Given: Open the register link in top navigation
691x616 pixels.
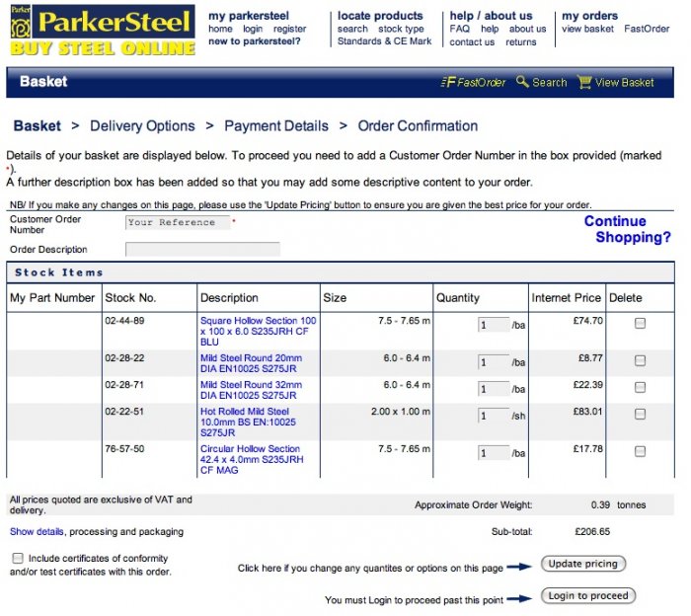Looking at the screenshot, I should pyautogui.click(x=289, y=29).
